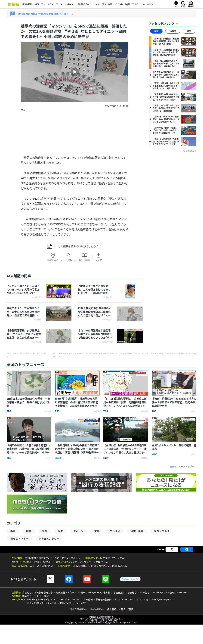
Task: Open スポーツ in the top menu
Action: pyautogui.click(x=69, y=4)
